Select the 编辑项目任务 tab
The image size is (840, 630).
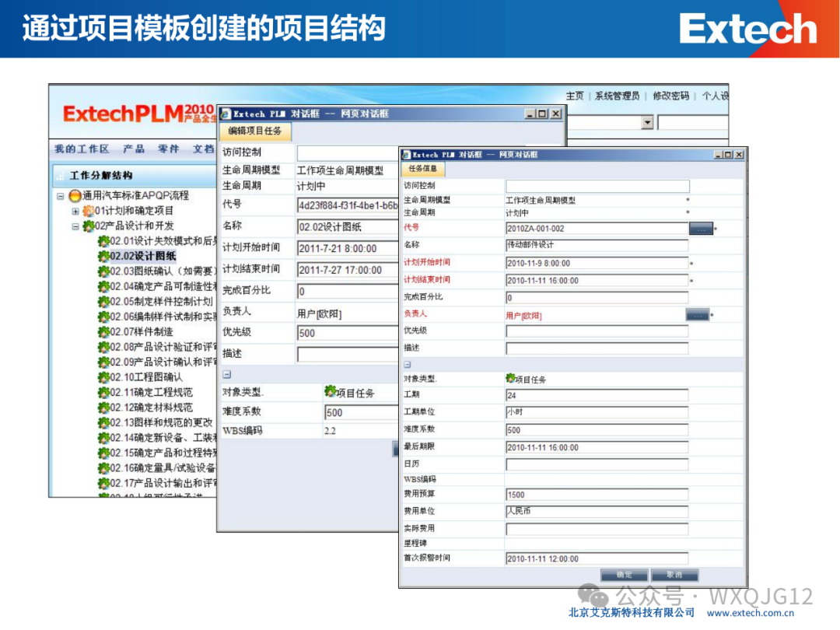pos(254,131)
